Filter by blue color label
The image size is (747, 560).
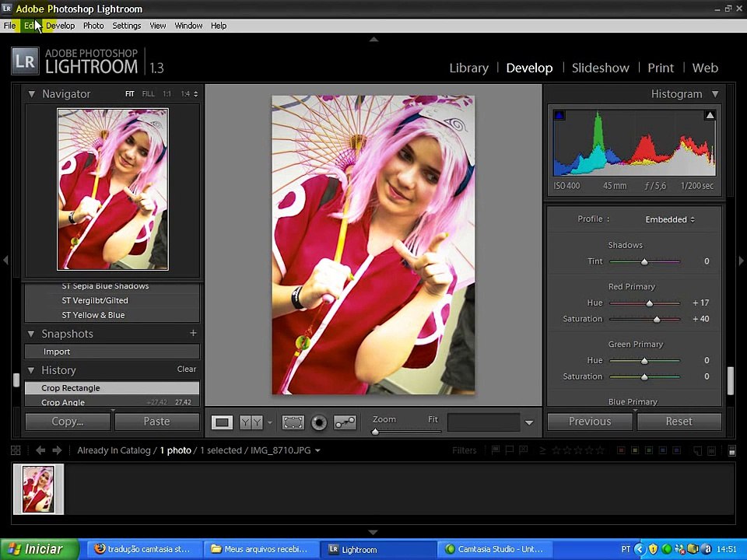[662, 450]
